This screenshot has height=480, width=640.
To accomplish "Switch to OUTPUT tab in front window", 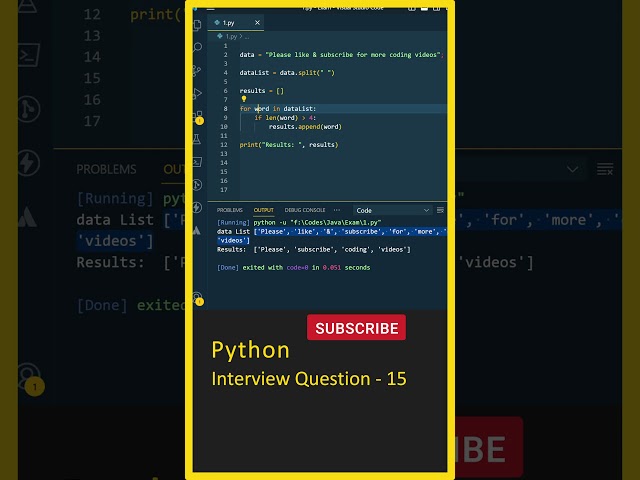I will [x=264, y=210].
